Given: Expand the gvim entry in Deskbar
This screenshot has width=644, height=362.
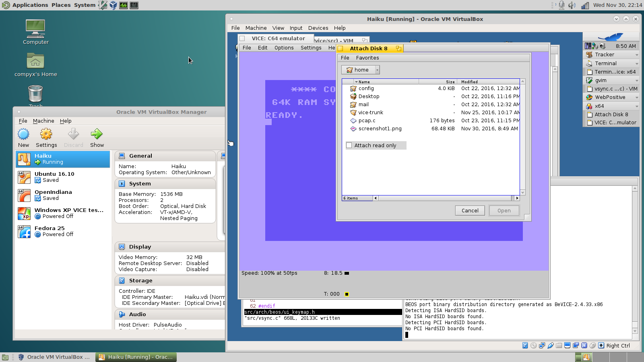Looking at the screenshot, I should tap(637, 80).
